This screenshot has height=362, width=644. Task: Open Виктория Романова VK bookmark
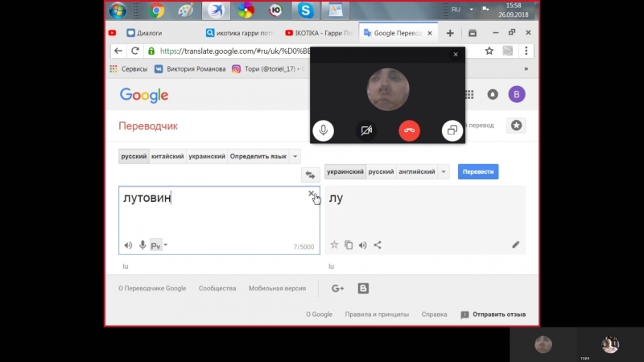190,69
